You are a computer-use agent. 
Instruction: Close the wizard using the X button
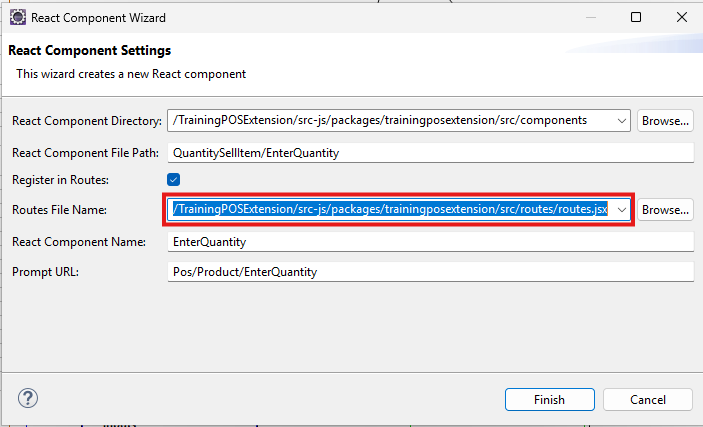tap(681, 17)
